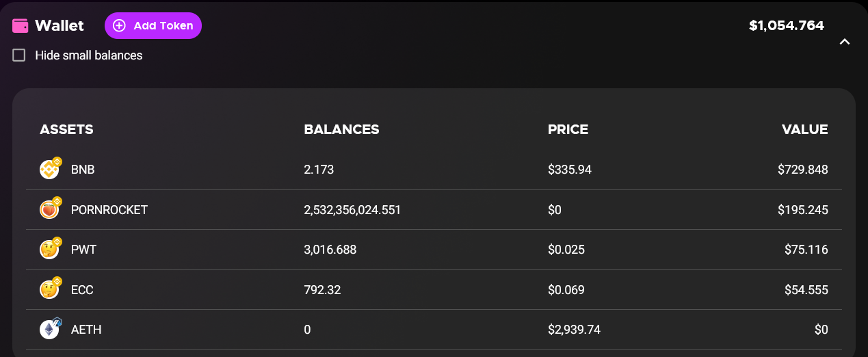Click the Add Token button
The image size is (868, 357).
(x=153, y=25)
